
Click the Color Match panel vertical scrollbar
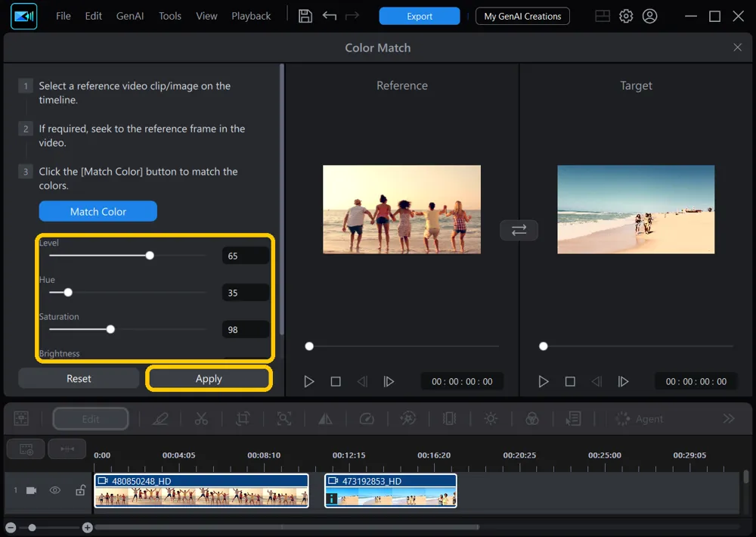click(x=281, y=200)
